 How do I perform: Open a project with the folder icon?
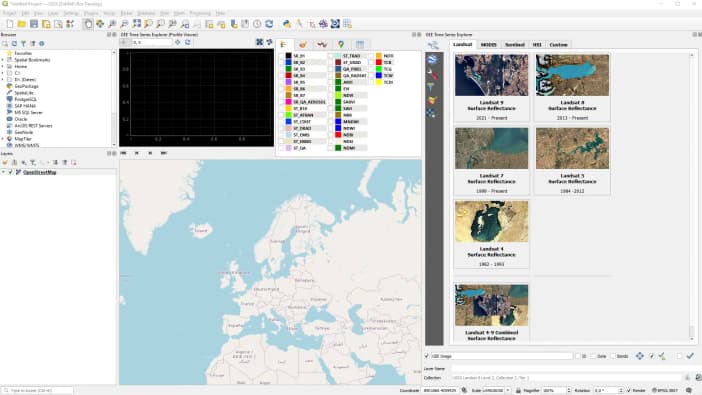pos(21,24)
